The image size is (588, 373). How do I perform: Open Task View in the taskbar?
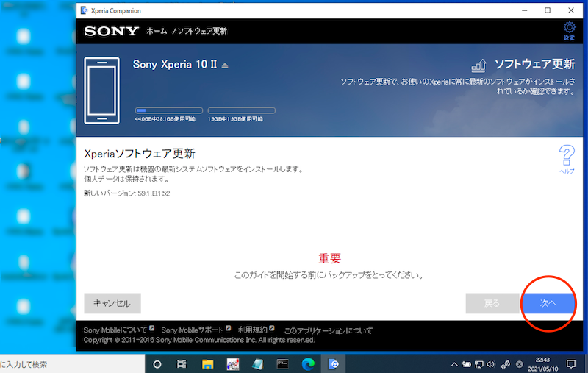tap(182, 363)
